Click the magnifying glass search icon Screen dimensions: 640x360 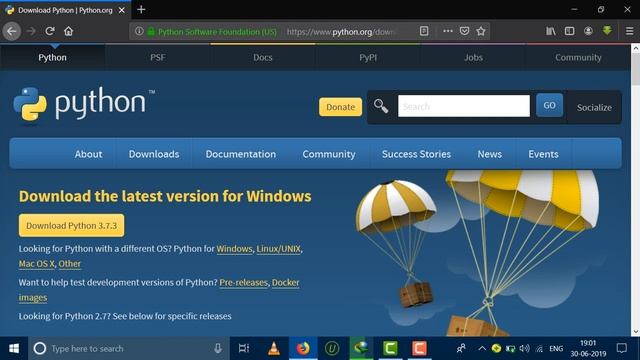(x=381, y=106)
